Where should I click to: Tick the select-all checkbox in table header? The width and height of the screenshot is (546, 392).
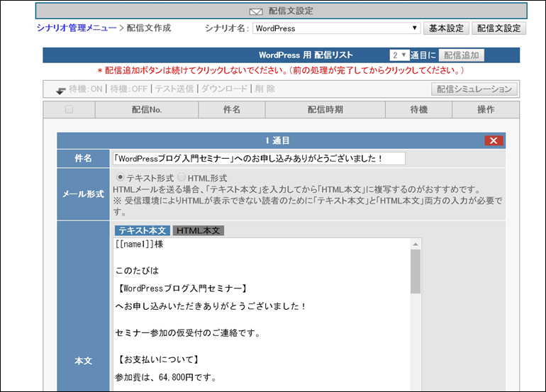(69, 109)
